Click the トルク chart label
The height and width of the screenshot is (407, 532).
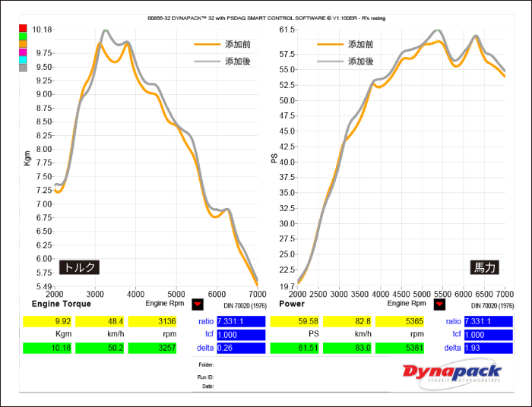(x=80, y=267)
